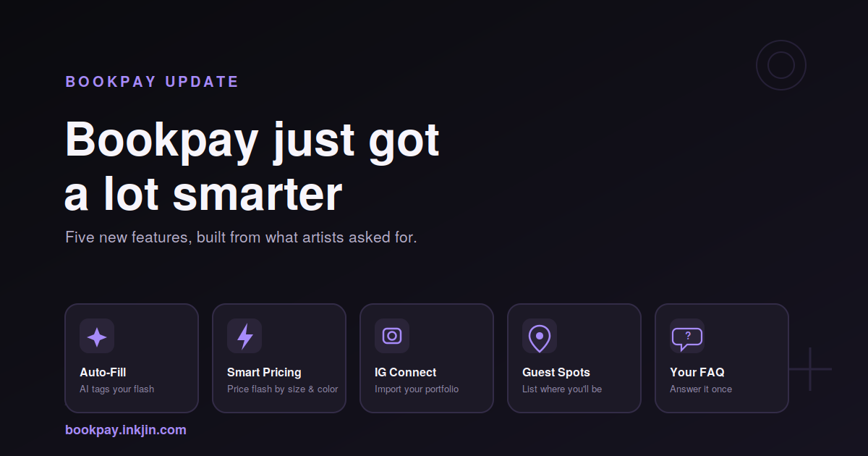The height and width of the screenshot is (456, 868).
Task: Click the Five new features subtitle
Action: [241, 237]
